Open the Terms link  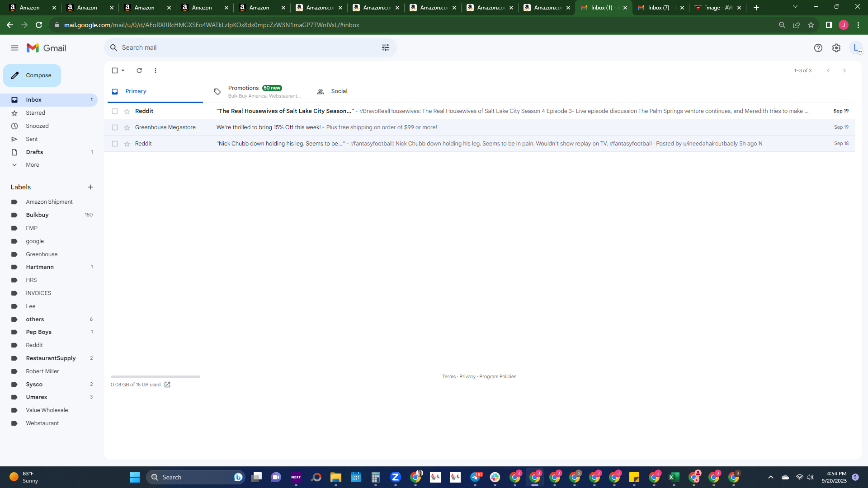tap(449, 377)
